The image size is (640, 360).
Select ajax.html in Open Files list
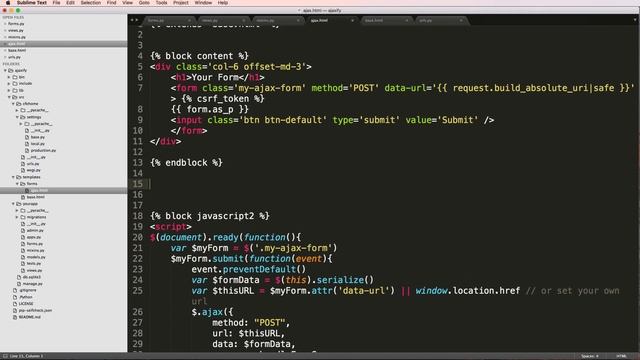[63, 44]
